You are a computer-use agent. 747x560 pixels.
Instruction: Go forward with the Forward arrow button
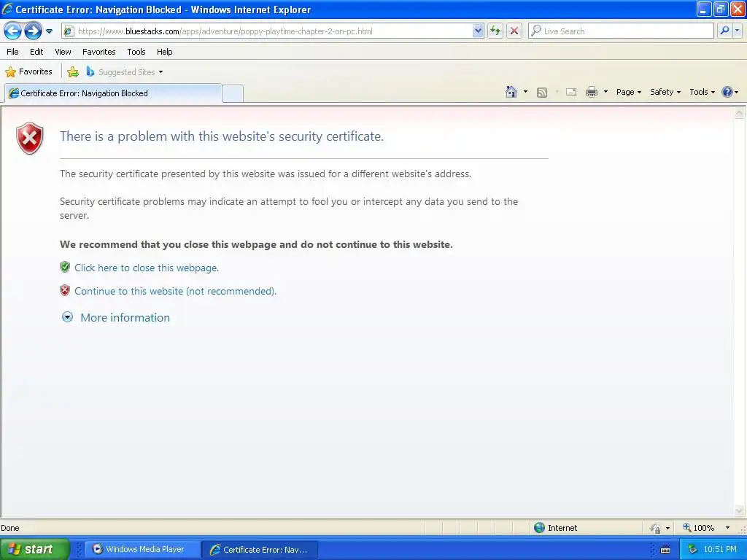[33, 31]
